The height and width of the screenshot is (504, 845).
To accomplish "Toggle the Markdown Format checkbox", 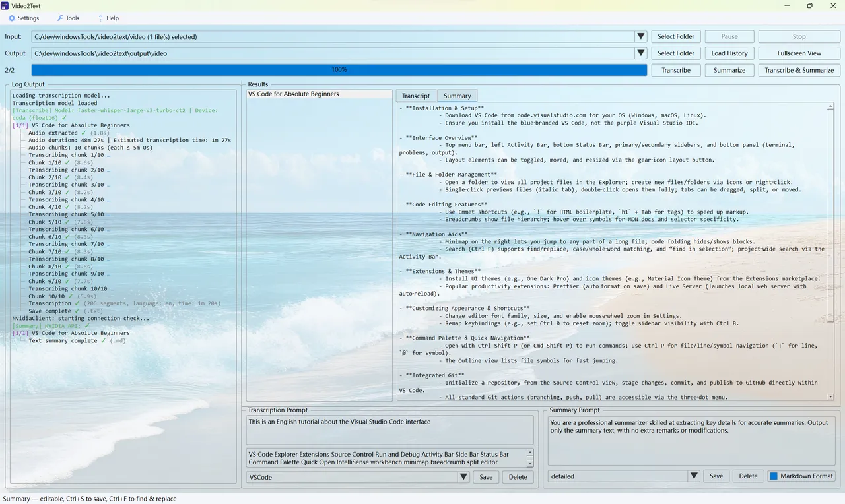I will pos(774,476).
